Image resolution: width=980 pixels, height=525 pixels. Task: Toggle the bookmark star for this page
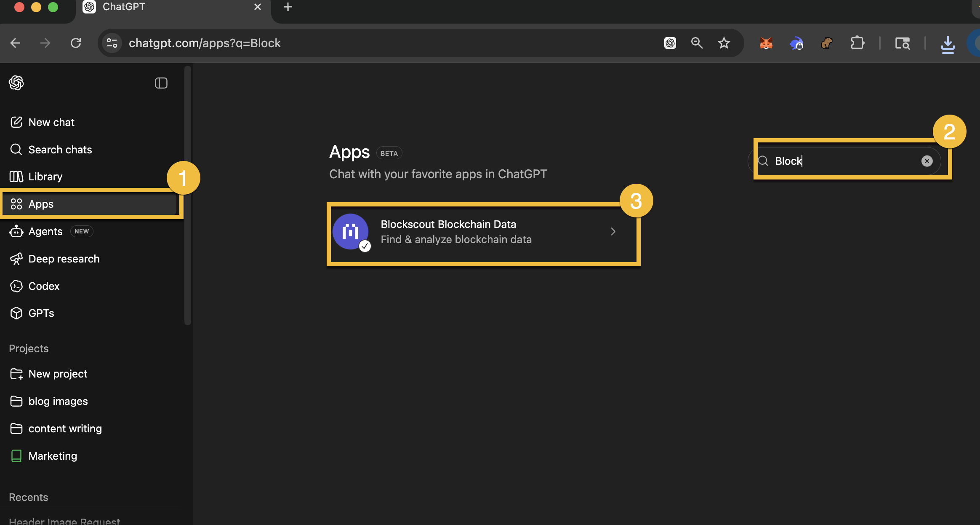(724, 43)
